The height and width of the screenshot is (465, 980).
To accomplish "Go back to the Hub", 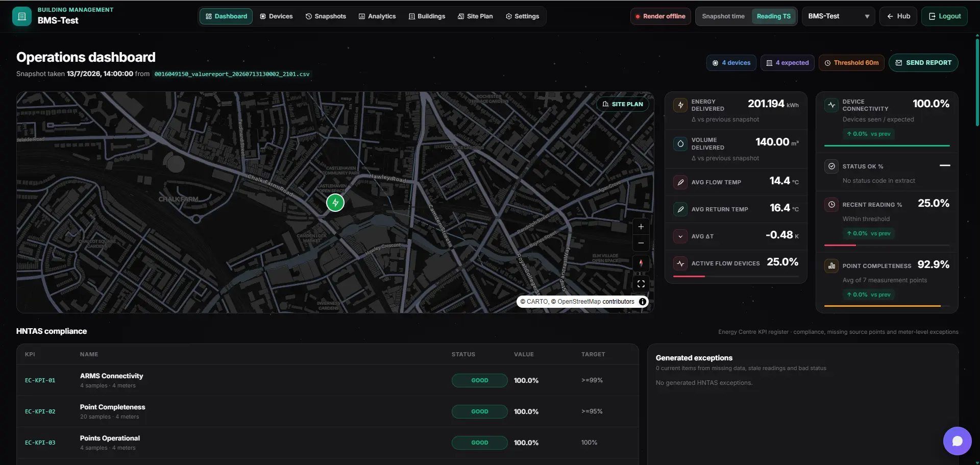I will coord(898,16).
